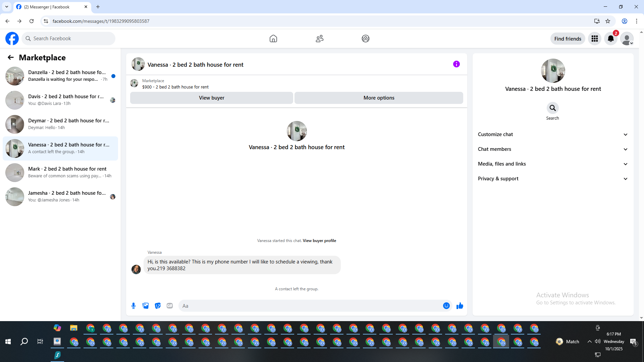Choose a GIF

click(x=170, y=306)
